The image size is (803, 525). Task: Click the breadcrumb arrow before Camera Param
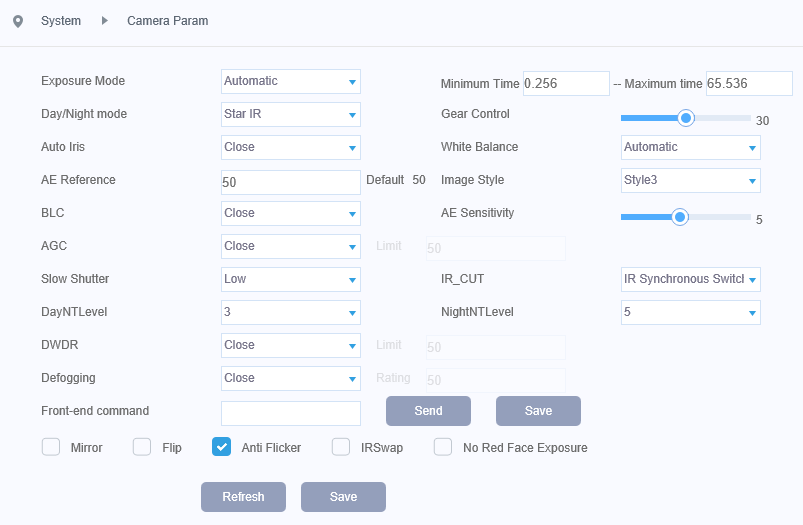click(x=105, y=21)
